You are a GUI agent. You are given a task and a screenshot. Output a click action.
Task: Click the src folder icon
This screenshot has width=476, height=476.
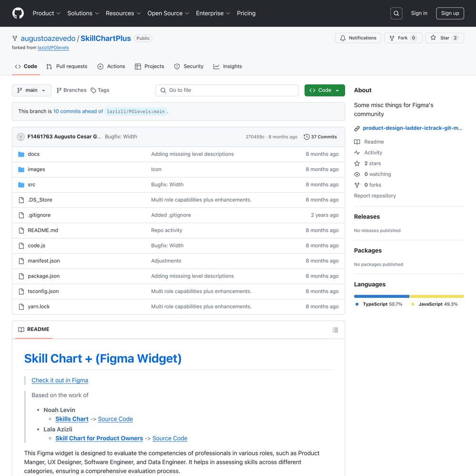21,185
